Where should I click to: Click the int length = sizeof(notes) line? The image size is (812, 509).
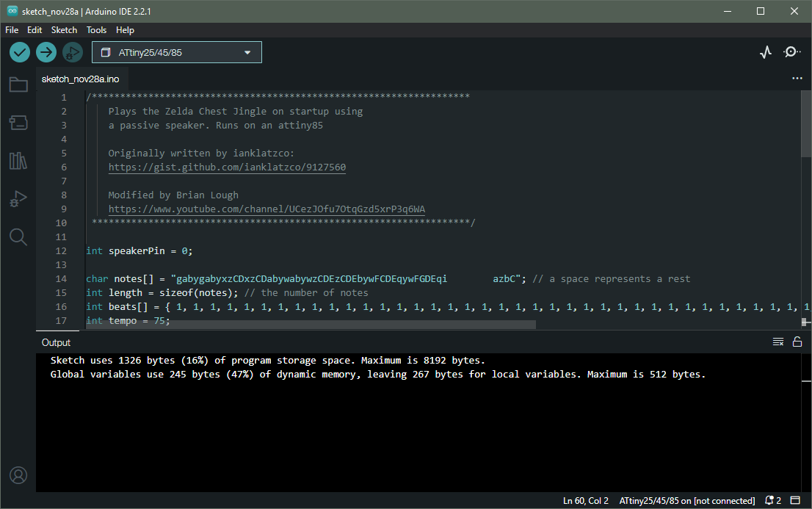click(227, 293)
